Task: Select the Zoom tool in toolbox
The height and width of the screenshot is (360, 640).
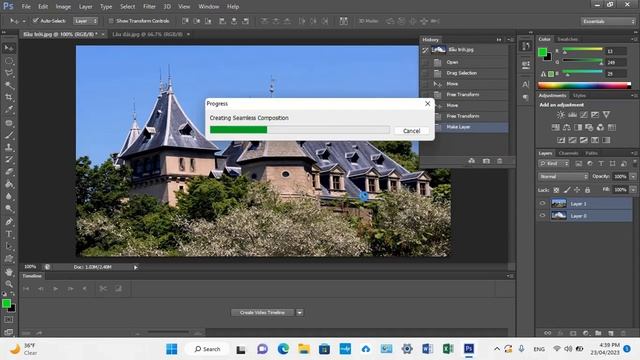Action: (9, 284)
